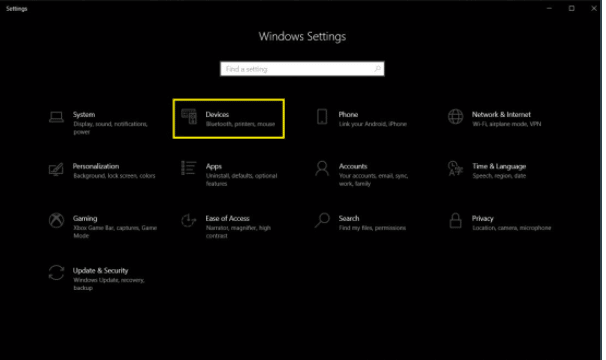Open the Phone icon
This screenshot has height=360, width=606.
point(322,116)
